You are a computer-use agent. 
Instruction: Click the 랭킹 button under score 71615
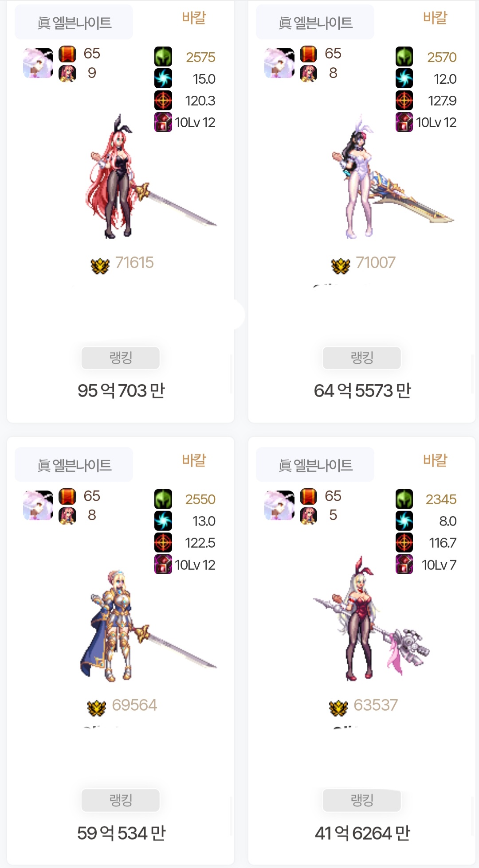(121, 358)
